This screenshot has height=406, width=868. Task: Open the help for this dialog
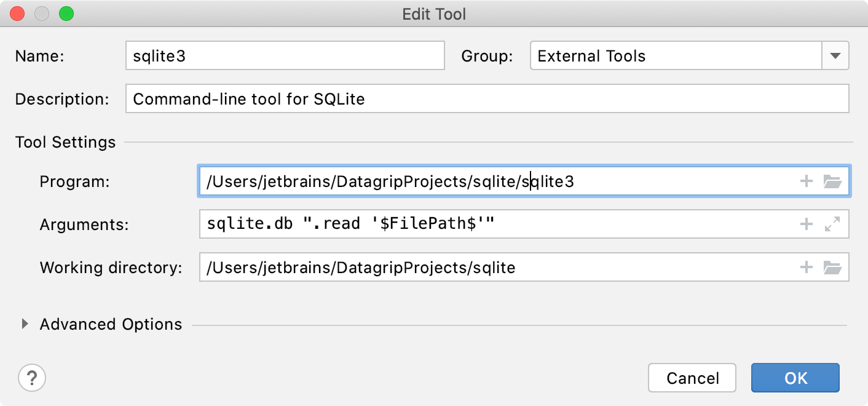pyautogui.click(x=32, y=378)
